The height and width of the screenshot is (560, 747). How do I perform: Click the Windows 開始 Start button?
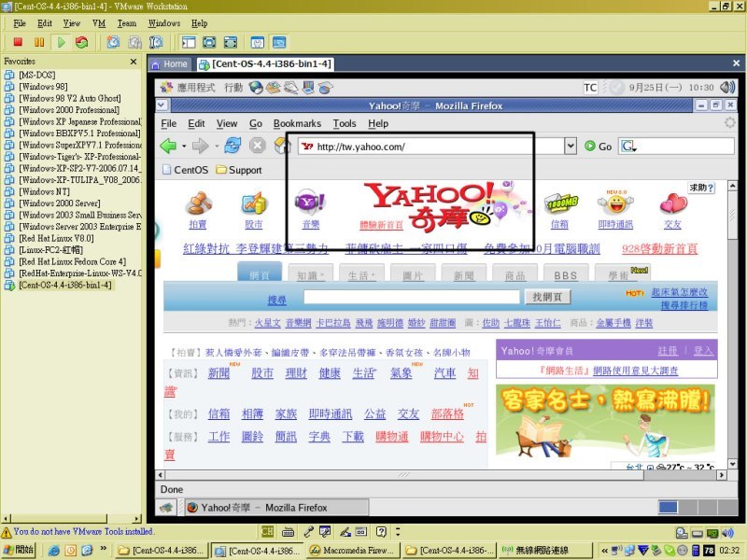[x=18, y=550]
